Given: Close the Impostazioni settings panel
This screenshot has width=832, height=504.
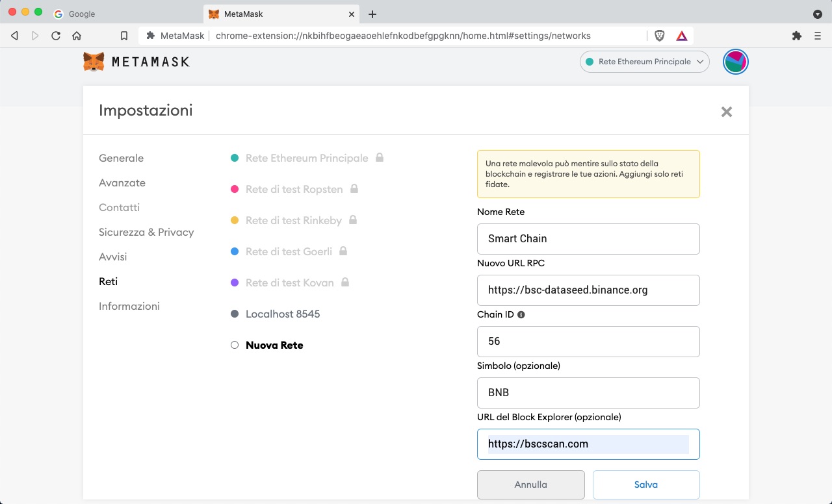Looking at the screenshot, I should coord(727,112).
